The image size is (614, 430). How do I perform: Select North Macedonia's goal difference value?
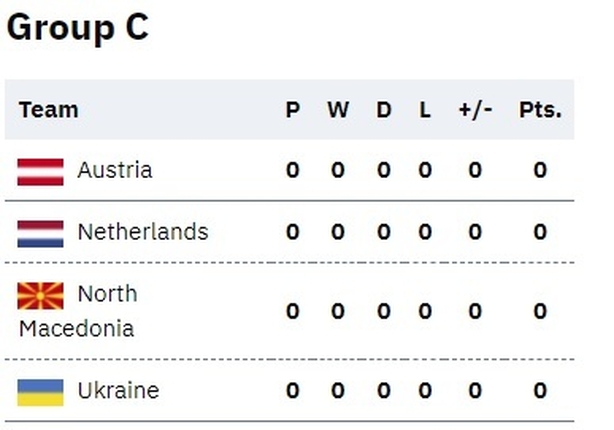(475, 311)
